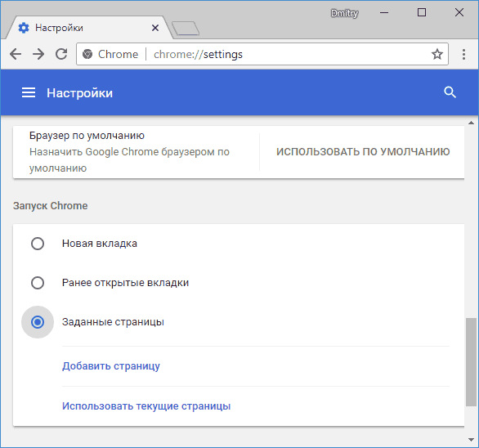Screen dimensions: 479x448
Task: Click the scrollbar down arrow
Action: coord(471,440)
